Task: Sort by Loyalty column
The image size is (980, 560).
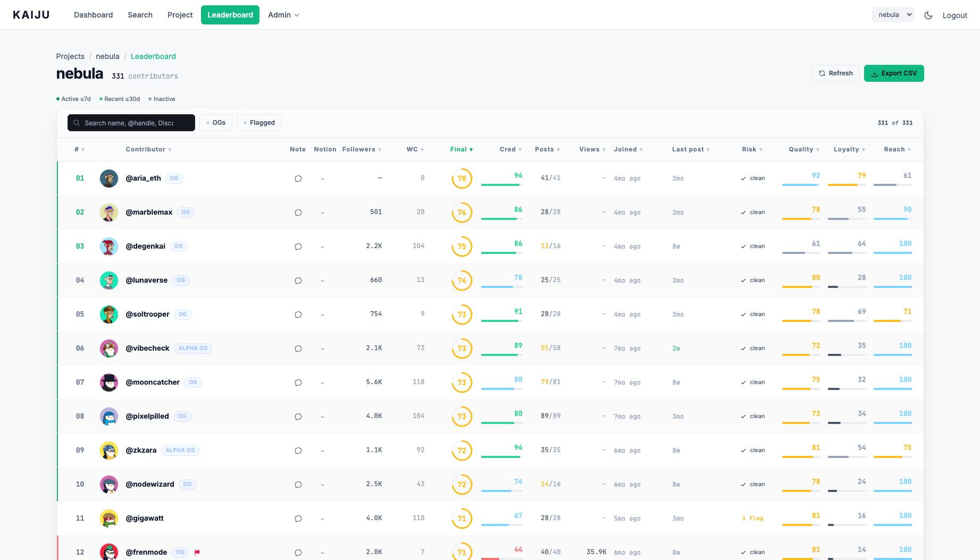Action: coord(849,149)
